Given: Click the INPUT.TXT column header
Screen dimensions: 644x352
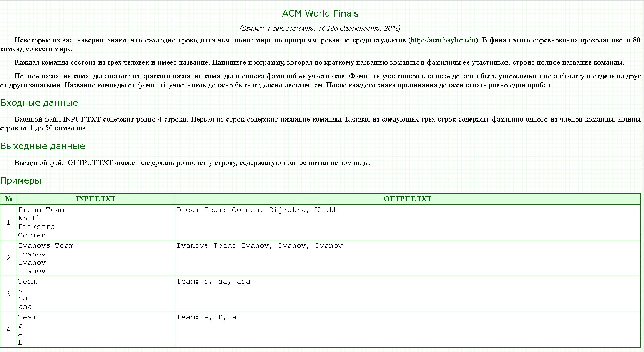Looking at the screenshot, I should tap(96, 199).
